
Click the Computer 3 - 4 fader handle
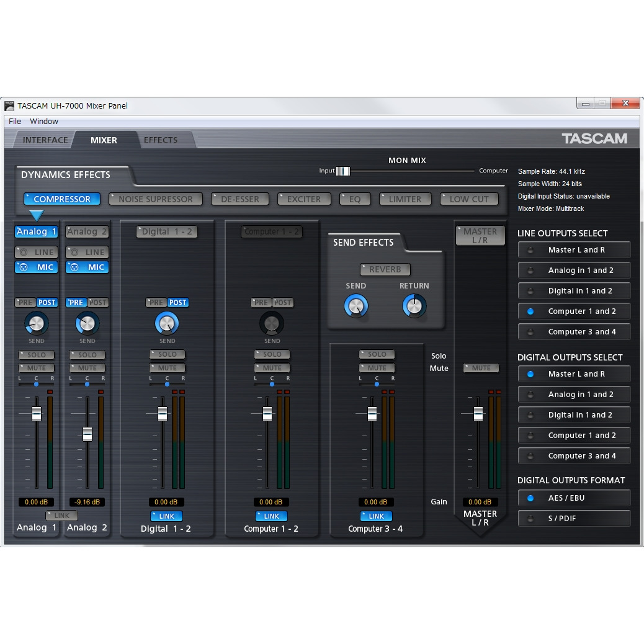pyautogui.click(x=372, y=414)
